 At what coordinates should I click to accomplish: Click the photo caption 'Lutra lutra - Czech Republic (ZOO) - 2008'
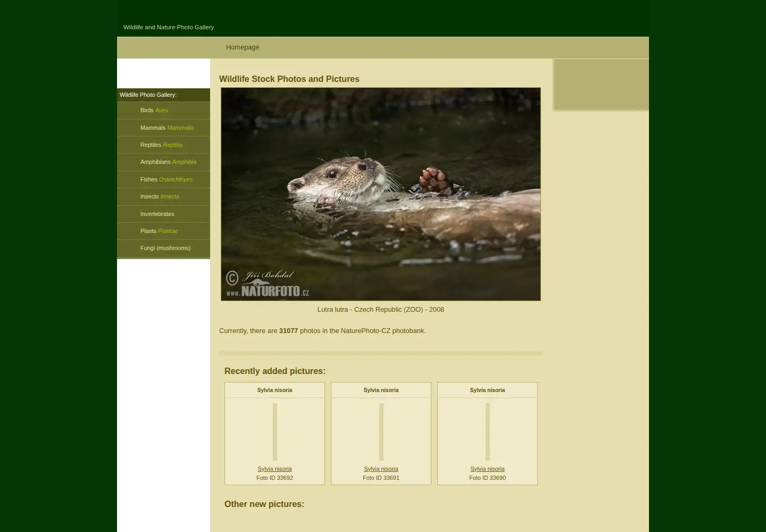tap(381, 309)
